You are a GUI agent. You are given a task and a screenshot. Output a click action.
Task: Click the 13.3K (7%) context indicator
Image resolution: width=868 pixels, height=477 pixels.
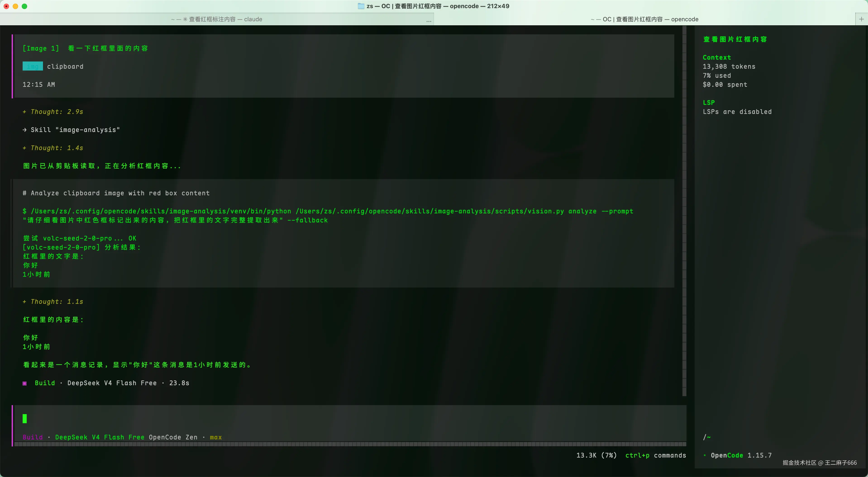point(596,456)
